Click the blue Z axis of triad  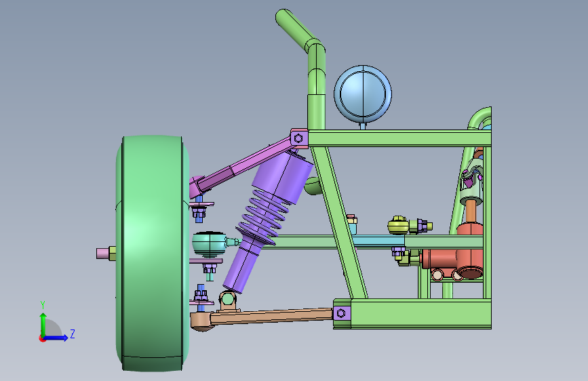click(56, 338)
